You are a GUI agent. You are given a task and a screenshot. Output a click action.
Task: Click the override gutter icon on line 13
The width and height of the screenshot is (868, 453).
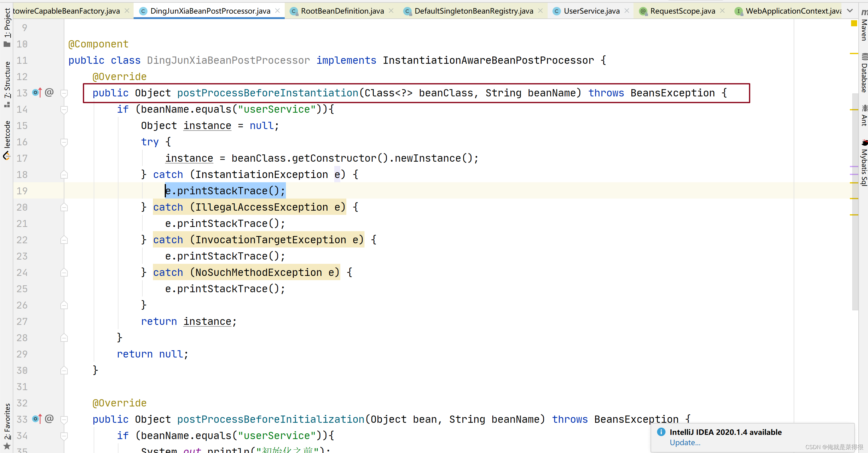click(x=37, y=92)
